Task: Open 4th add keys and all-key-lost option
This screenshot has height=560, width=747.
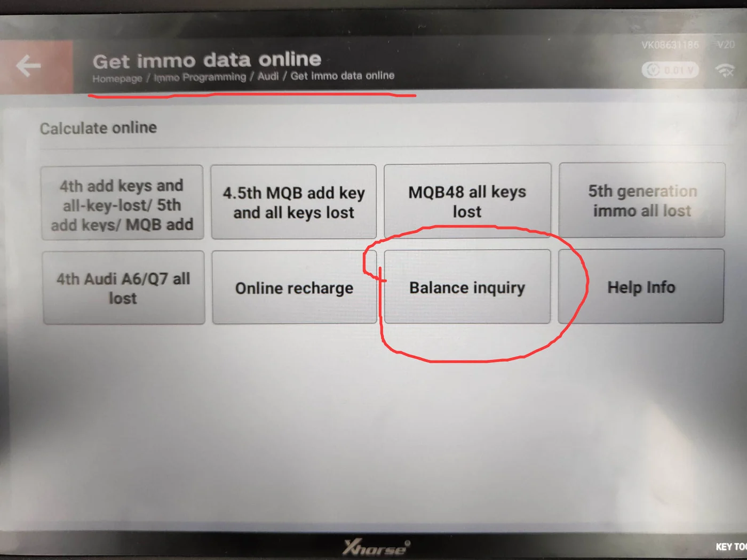Action: click(122, 203)
